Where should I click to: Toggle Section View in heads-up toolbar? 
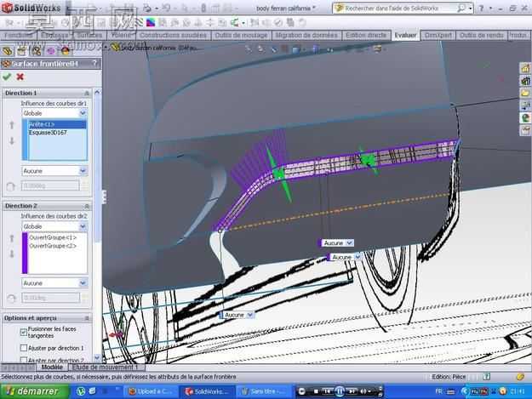(284, 49)
